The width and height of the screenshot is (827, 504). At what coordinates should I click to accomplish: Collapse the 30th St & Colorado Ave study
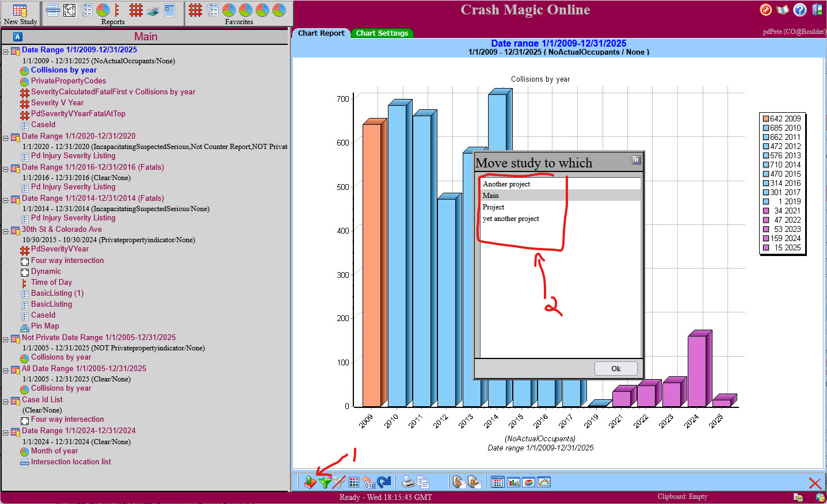tap(6, 231)
